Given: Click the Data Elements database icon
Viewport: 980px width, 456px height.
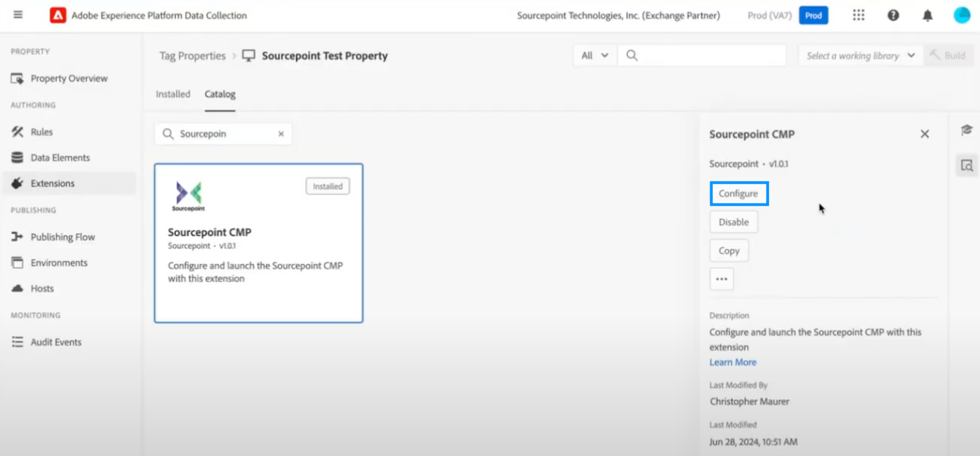Looking at the screenshot, I should [x=17, y=158].
